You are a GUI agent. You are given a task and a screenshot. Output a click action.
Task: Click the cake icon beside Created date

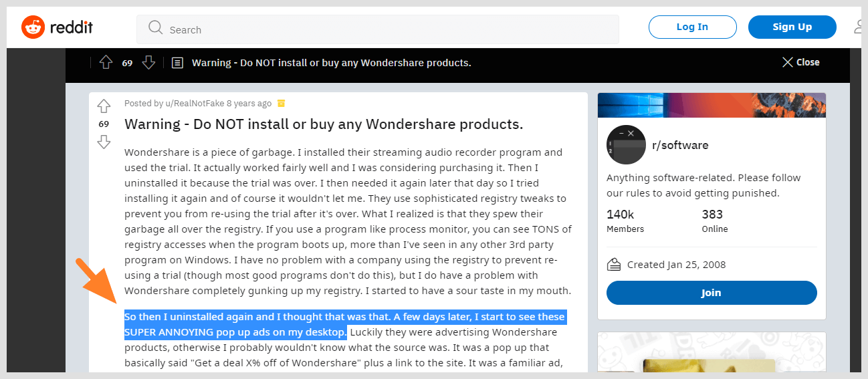tap(614, 265)
